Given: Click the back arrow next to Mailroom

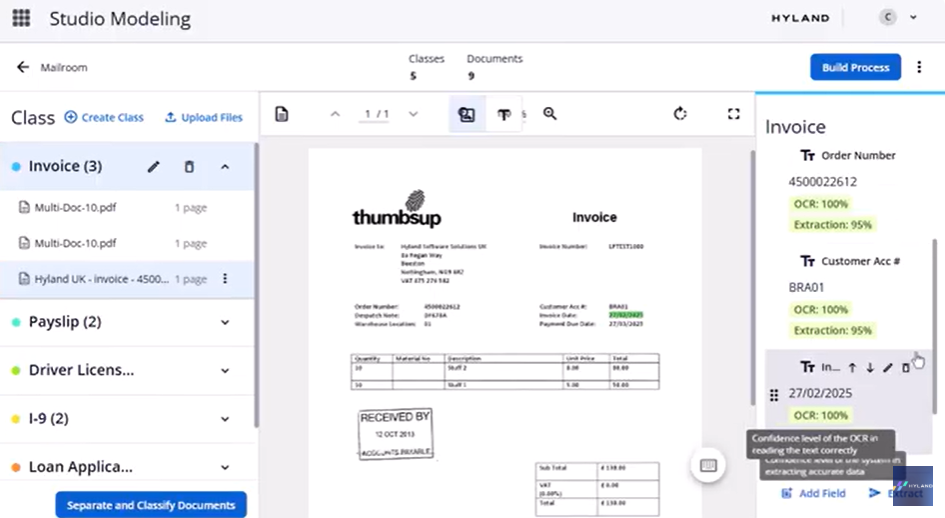Looking at the screenshot, I should (23, 67).
